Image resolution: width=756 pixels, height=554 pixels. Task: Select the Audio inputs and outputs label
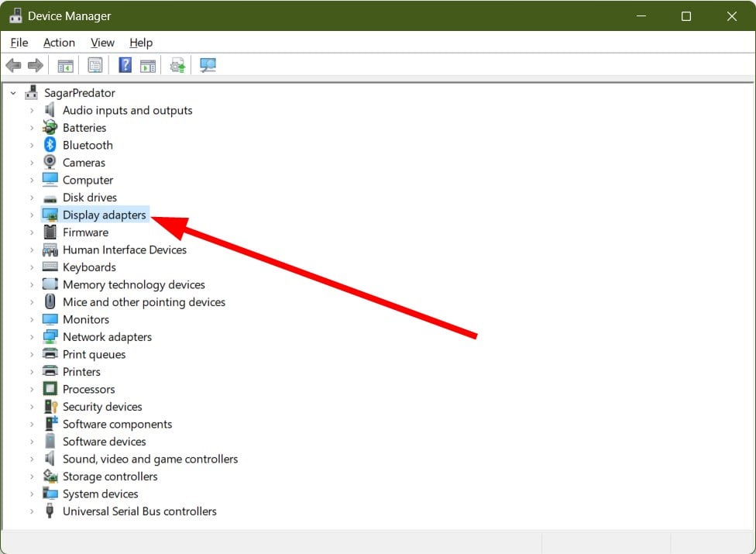coord(127,110)
